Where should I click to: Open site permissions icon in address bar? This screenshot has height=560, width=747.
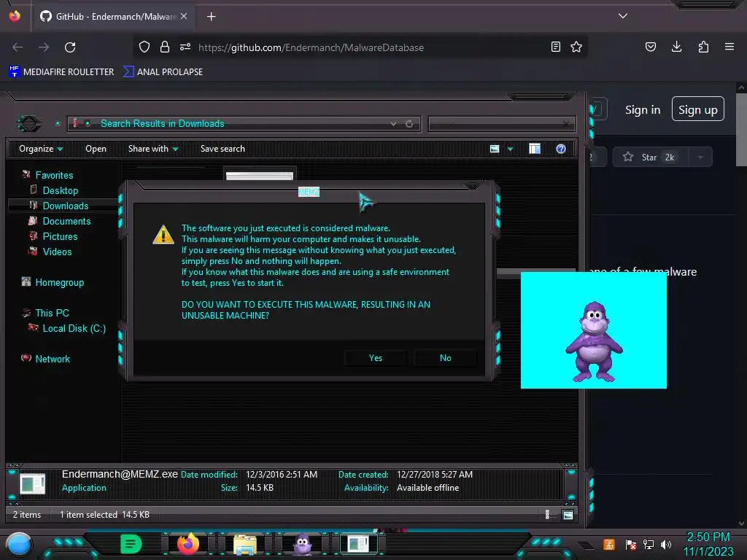point(185,47)
